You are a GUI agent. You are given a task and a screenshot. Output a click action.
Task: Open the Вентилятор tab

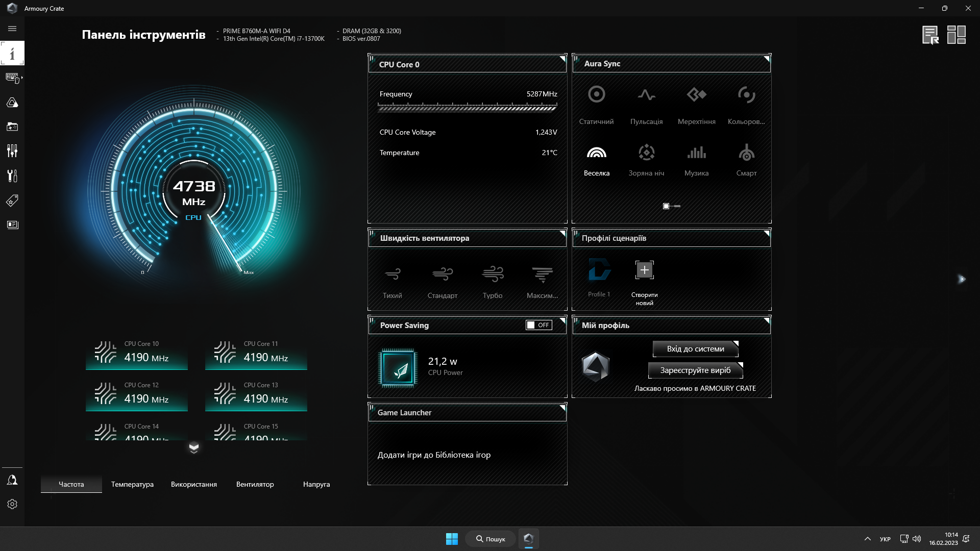[255, 484]
